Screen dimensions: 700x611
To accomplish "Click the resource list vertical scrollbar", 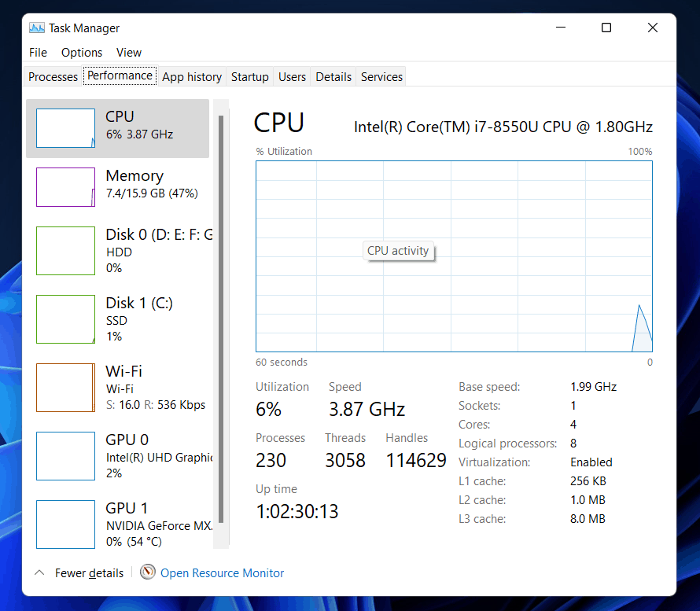I will pos(221,319).
